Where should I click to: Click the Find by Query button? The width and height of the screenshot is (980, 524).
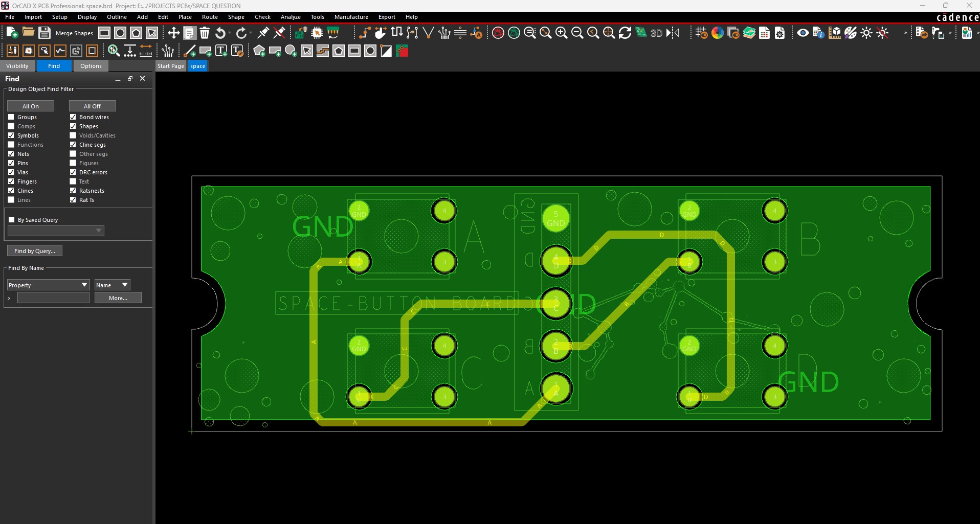point(34,251)
